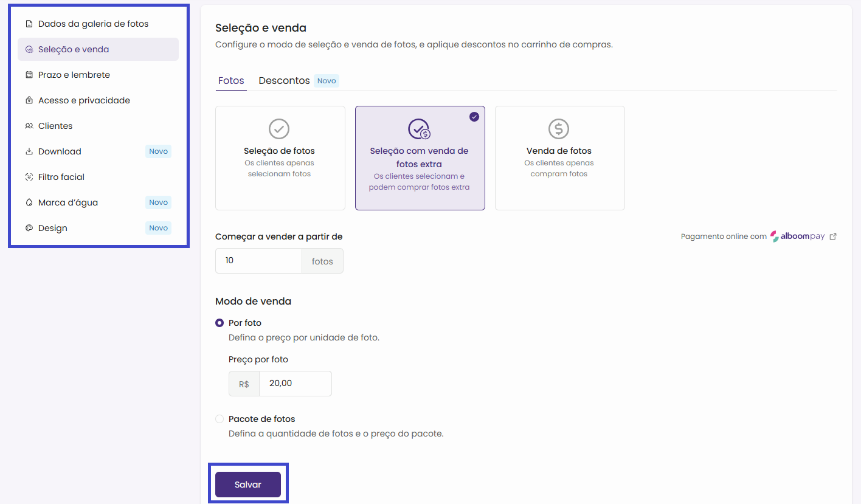Viewport: 861px width, 504px height.
Task: Select the Por foto radio button
Action: point(220,323)
